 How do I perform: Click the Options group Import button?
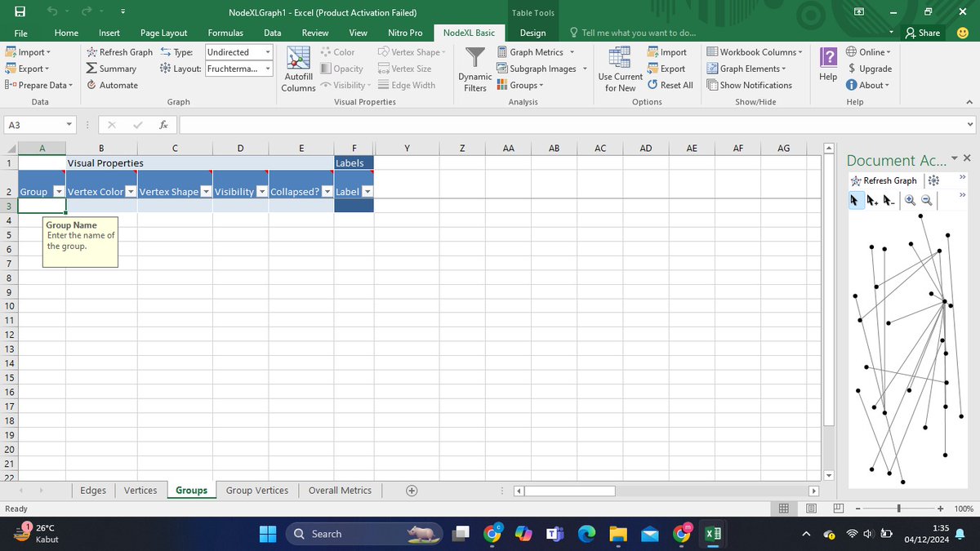coord(667,52)
